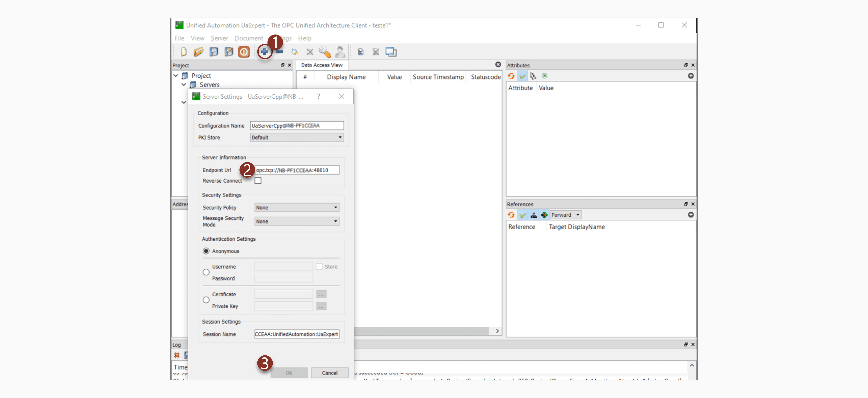868x398 pixels.
Task: Switch to the Data Access View tab
Action: pos(322,65)
